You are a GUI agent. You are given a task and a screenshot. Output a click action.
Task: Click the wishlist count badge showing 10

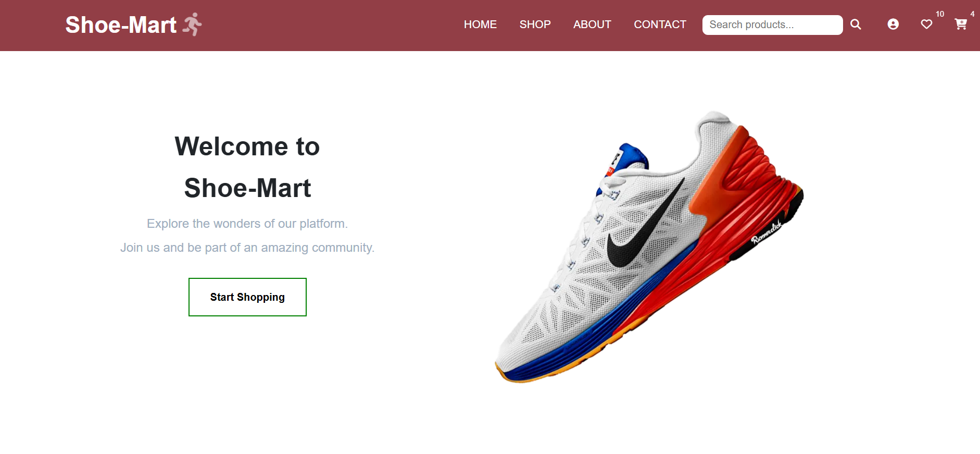[940, 14]
